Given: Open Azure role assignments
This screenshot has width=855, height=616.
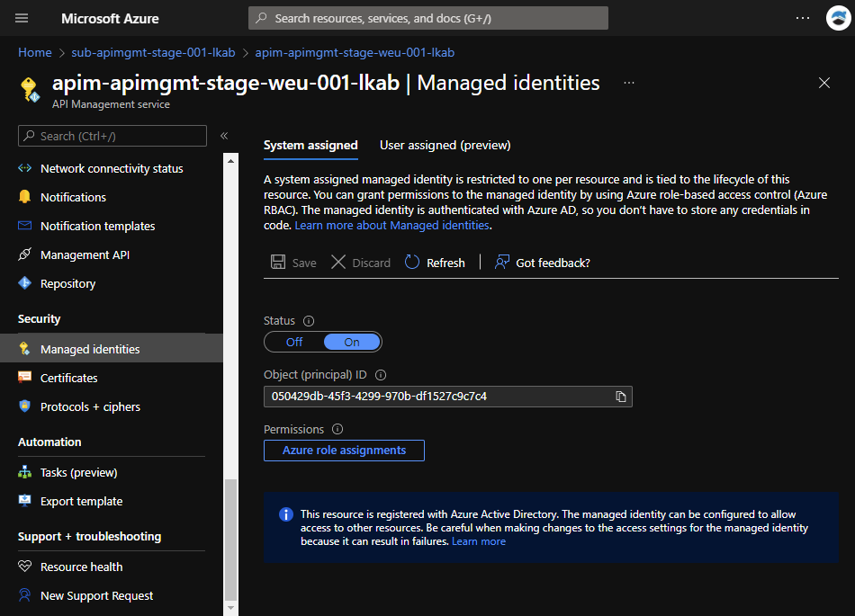Looking at the screenshot, I should click(x=344, y=451).
